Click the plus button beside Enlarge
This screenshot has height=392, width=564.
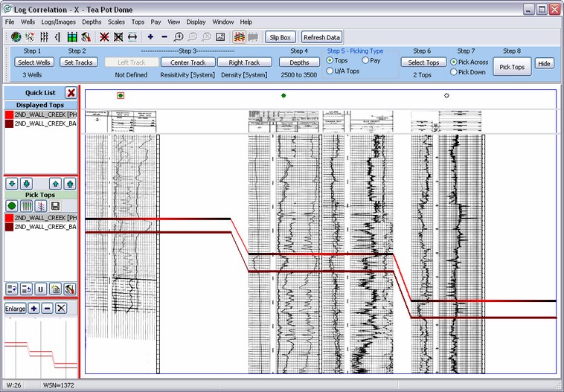click(x=34, y=308)
